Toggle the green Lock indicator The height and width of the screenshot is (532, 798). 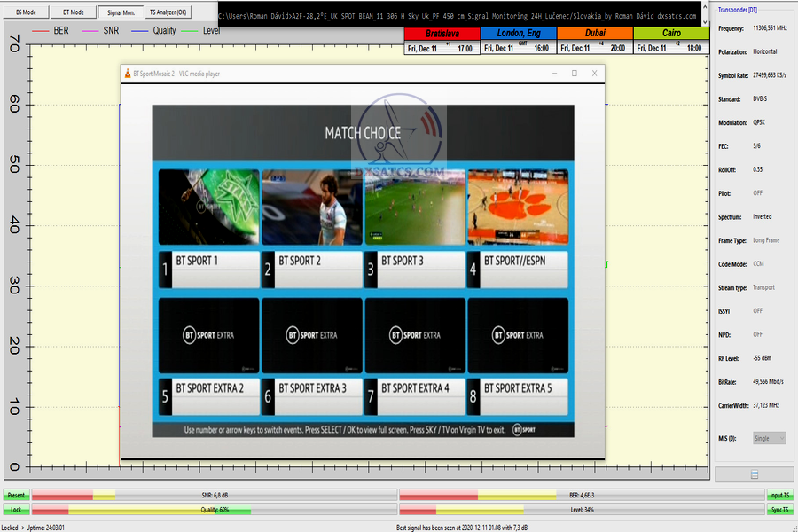pyautogui.click(x=15, y=510)
